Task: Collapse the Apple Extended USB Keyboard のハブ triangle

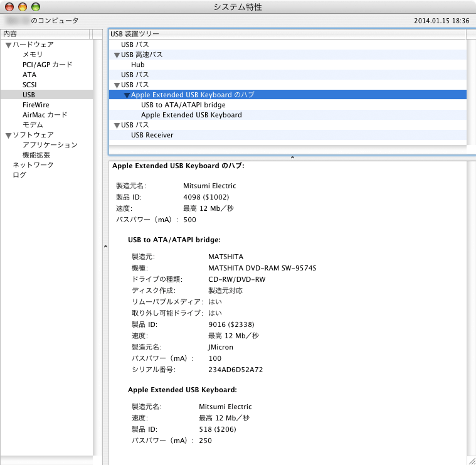Action: coord(127,95)
